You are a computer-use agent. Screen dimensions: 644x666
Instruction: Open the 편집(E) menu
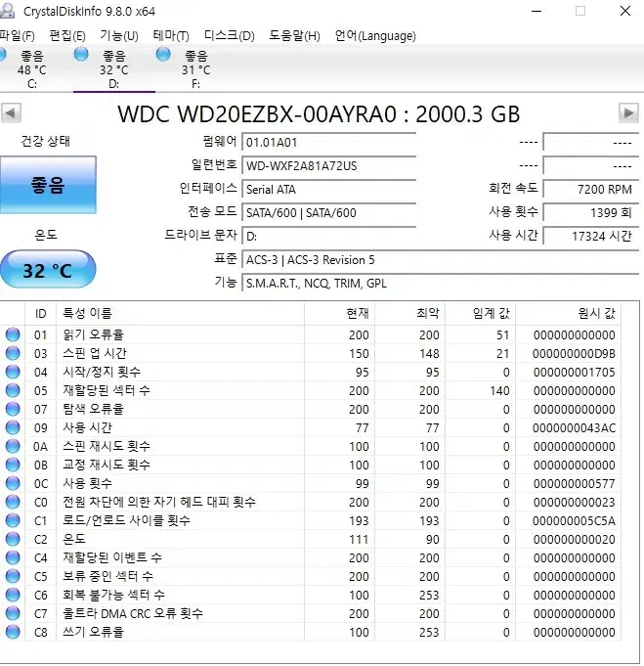67,35
